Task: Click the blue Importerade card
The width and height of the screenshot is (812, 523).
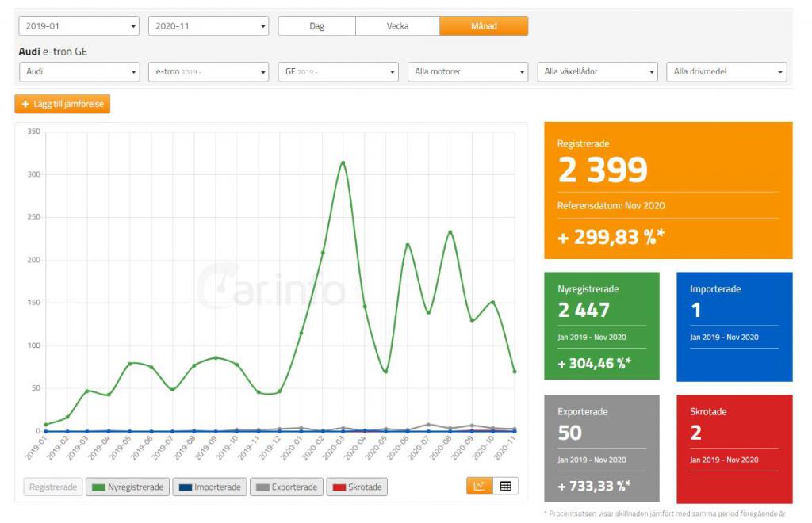Action: tap(734, 327)
